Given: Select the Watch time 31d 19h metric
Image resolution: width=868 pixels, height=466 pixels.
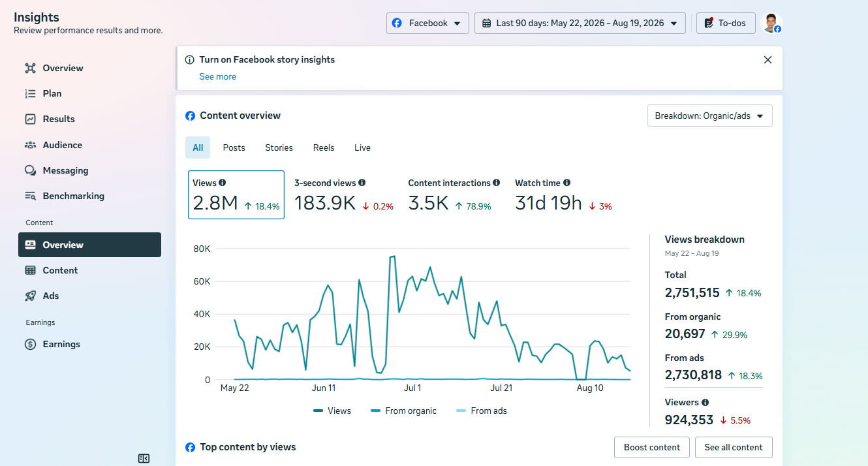Looking at the screenshot, I should 563,194.
